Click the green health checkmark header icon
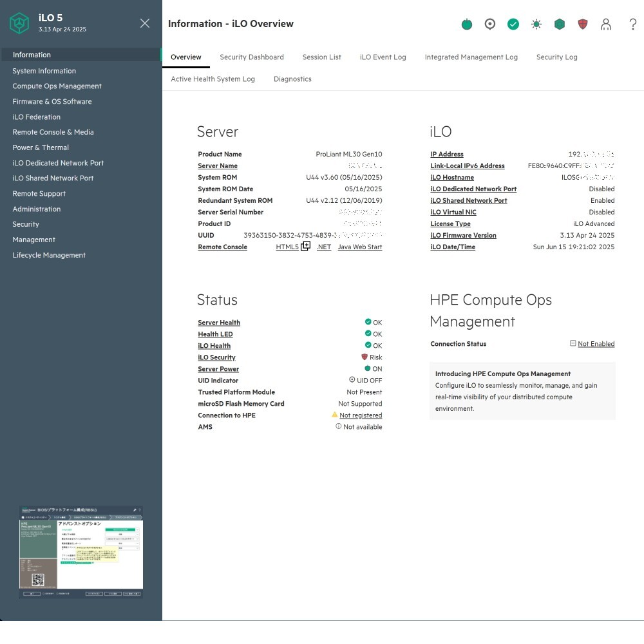644x644 pixels. (x=513, y=24)
